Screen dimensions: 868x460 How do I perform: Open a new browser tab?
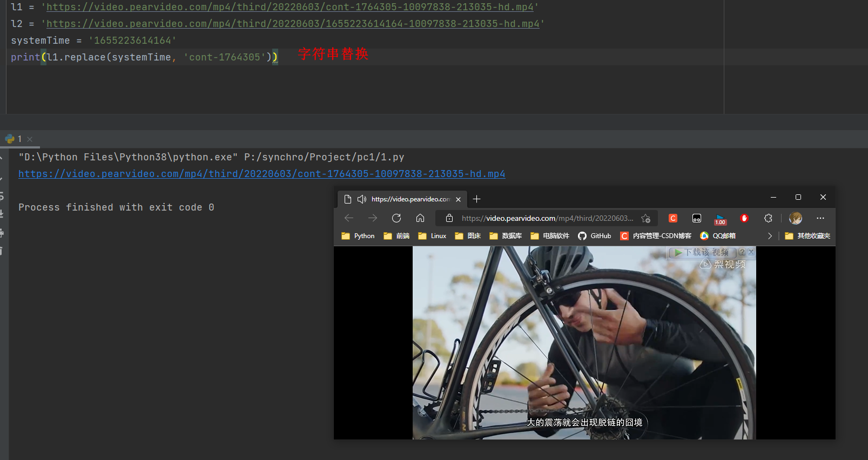click(476, 199)
